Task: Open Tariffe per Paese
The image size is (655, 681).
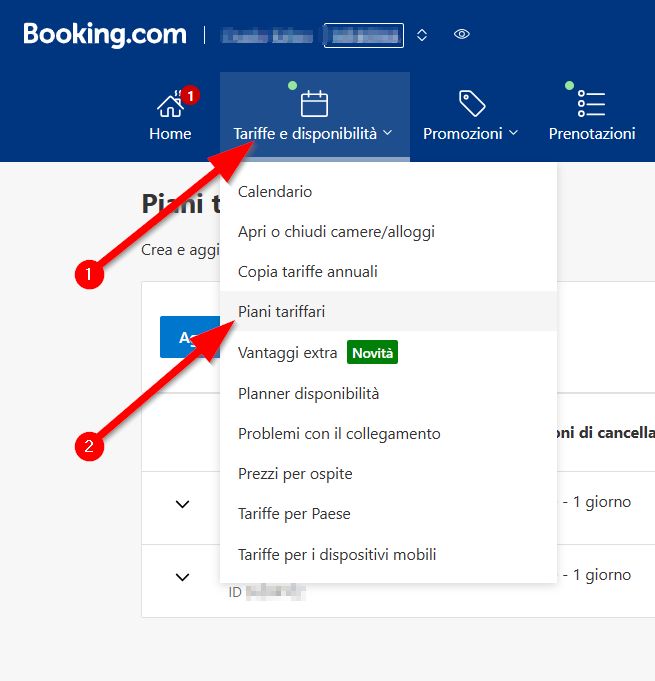Action: (x=388, y=513)
